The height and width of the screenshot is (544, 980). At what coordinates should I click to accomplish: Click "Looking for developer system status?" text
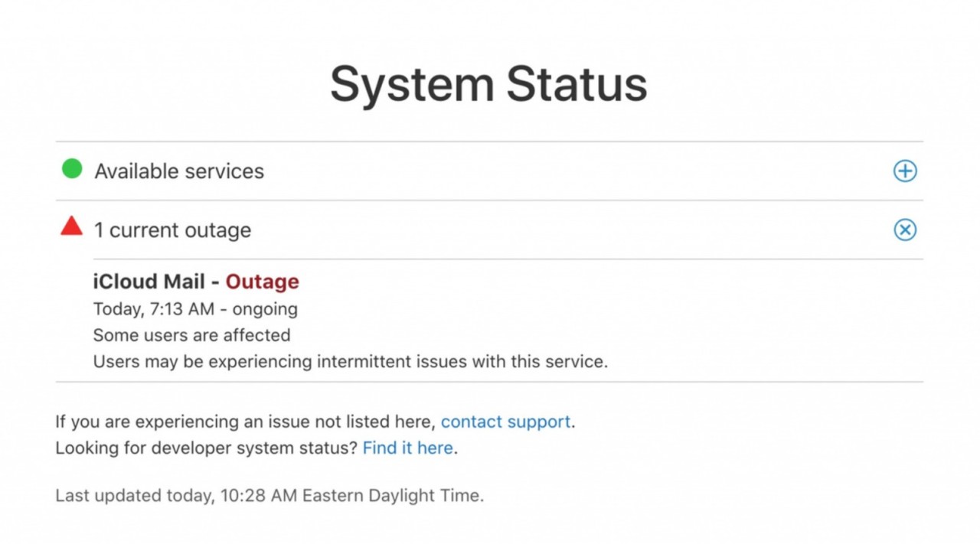click(x=206, y=448)
